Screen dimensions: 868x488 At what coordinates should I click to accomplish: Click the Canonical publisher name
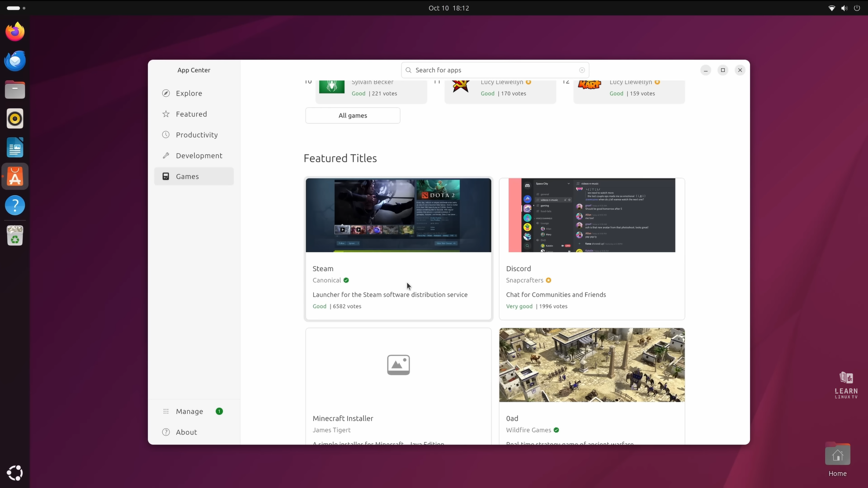click(326, 280)
